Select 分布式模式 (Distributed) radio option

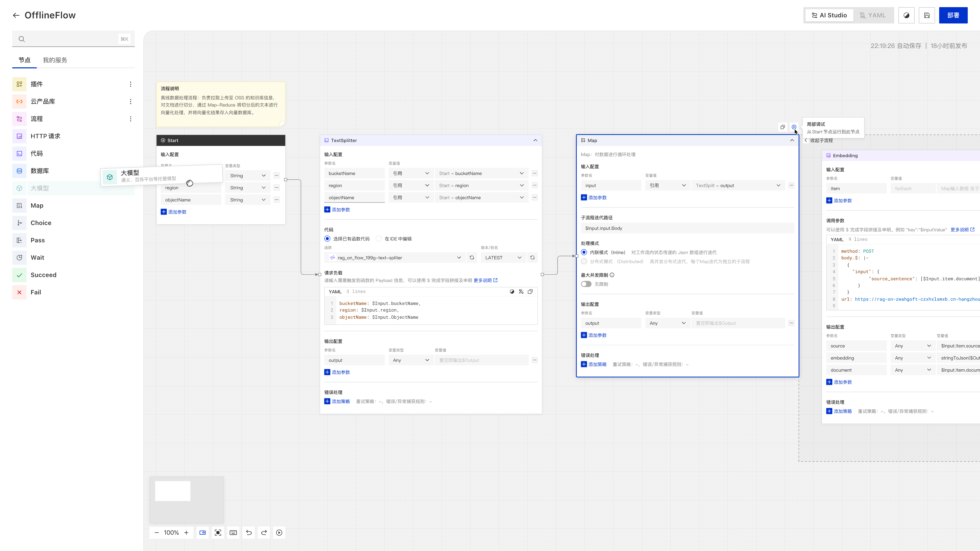pyautogui.click(x=584, y=261)
